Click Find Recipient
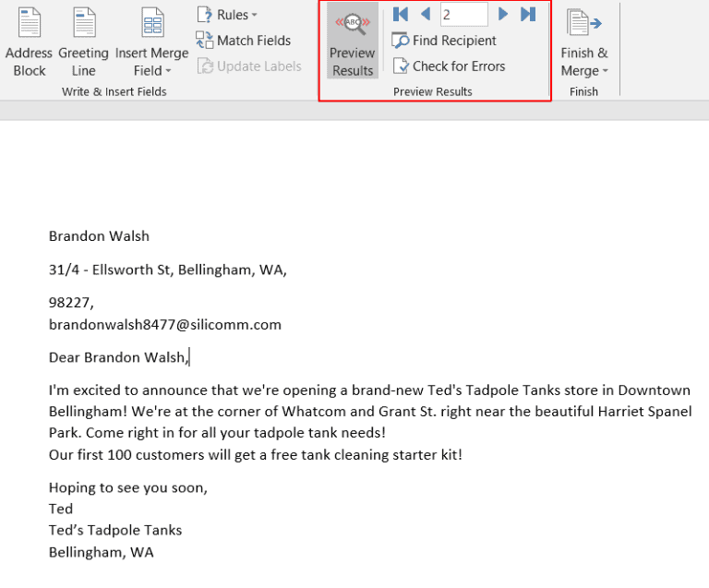Screen dimensions: 709x588 click(444, 41)
